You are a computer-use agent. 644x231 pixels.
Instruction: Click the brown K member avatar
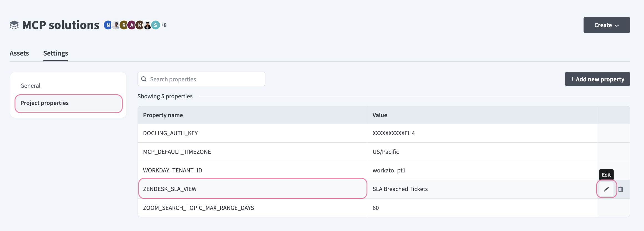[140, 25]
